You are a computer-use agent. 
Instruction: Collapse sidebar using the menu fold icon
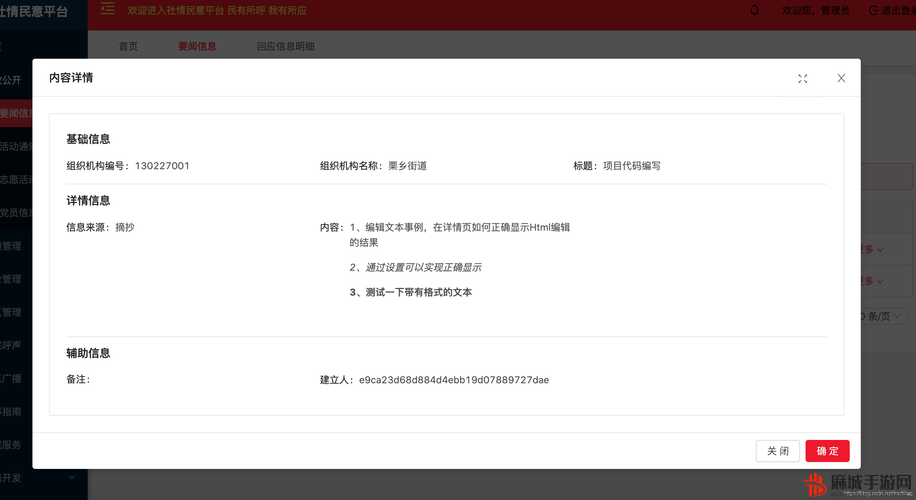pos(107,9)
